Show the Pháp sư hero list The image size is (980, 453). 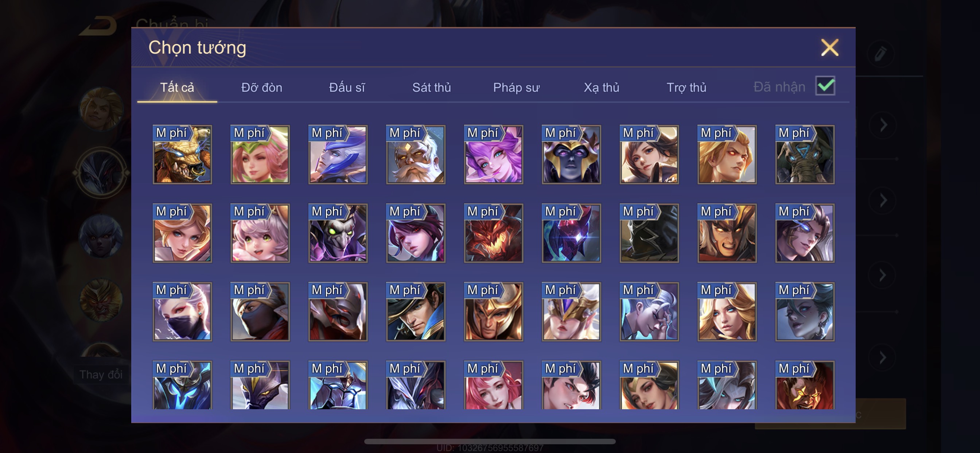point(516,88)
